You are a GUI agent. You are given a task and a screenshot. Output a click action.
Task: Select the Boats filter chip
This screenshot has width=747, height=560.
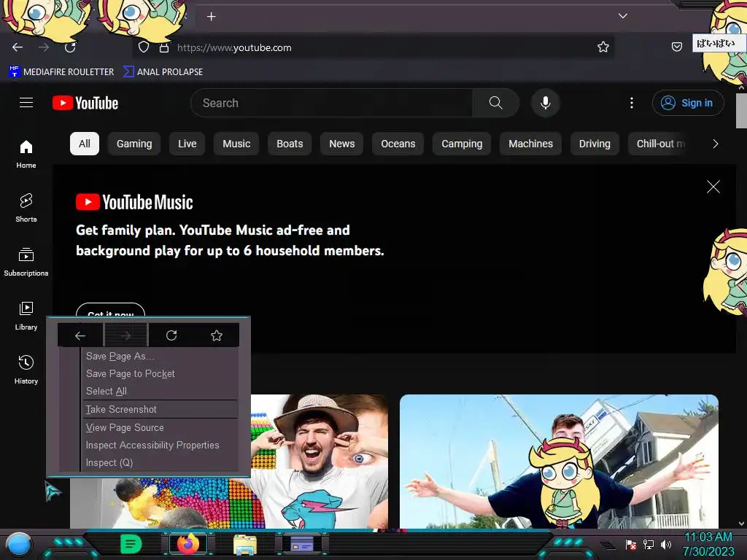pos(290,144)
